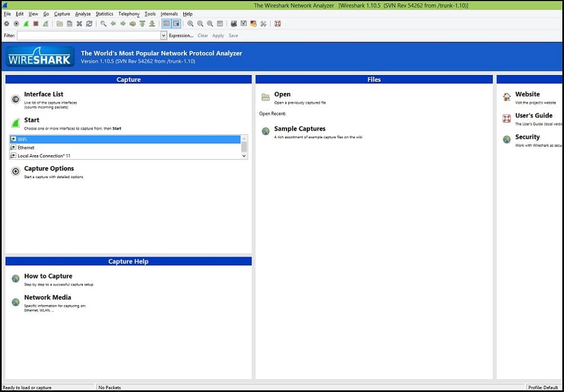Image resolution: width=564 pixels, height=392 pixels.
Task: Open the File menu
Action: tap(7, 14)
